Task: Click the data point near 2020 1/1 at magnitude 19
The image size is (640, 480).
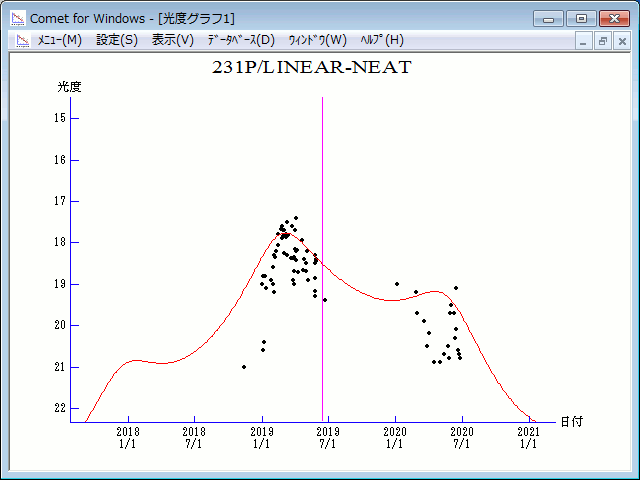Action: point(397,284)
